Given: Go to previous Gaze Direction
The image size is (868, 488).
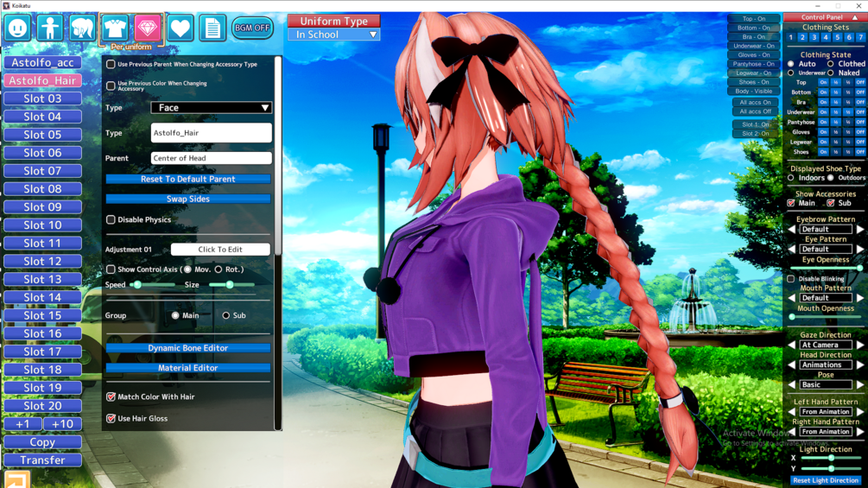Looking at the screenshot, I should pos(792,345).
